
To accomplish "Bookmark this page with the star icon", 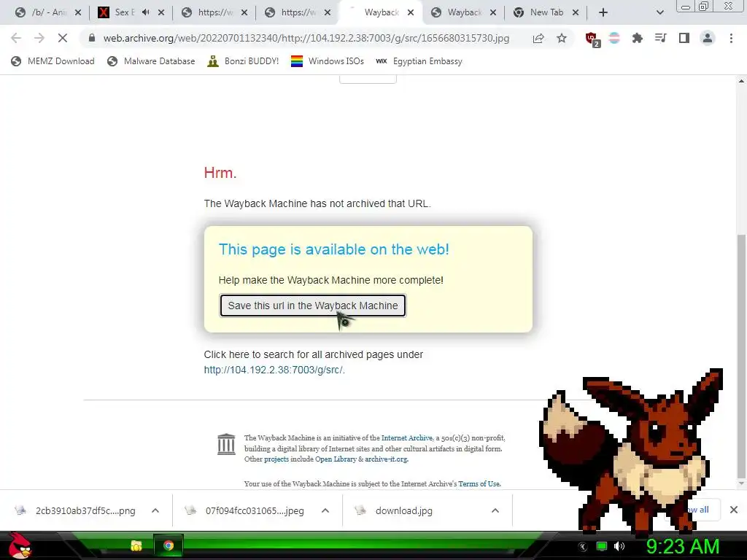I will pos(562,38).
